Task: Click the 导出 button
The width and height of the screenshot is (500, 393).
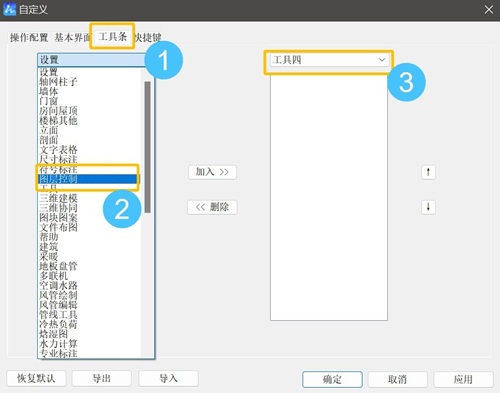Action: (x=101, y=379)
